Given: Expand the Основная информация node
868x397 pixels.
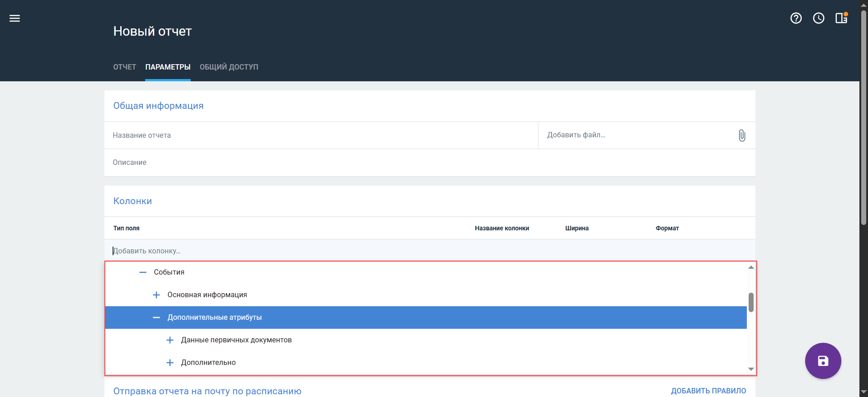Looking at the screenshot, I should pos(156,295).
